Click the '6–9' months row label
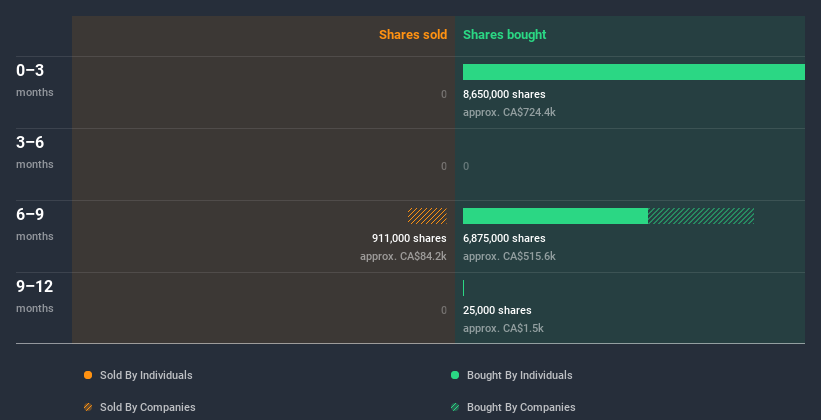Image resolution: width=821 pixels, height=420 pixels. [30, 215]
